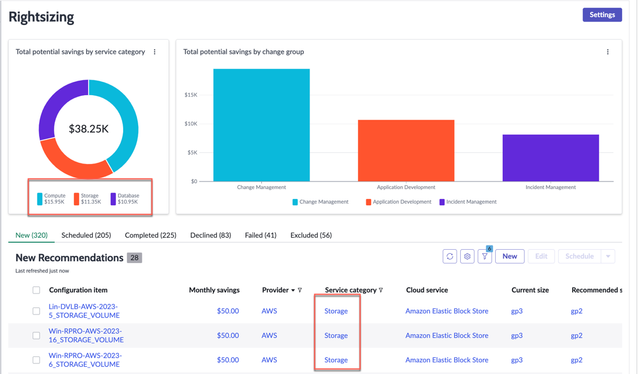638x374 pixels.
Task: Open the Rightsizing Settings button
Action: click(602, 15)
